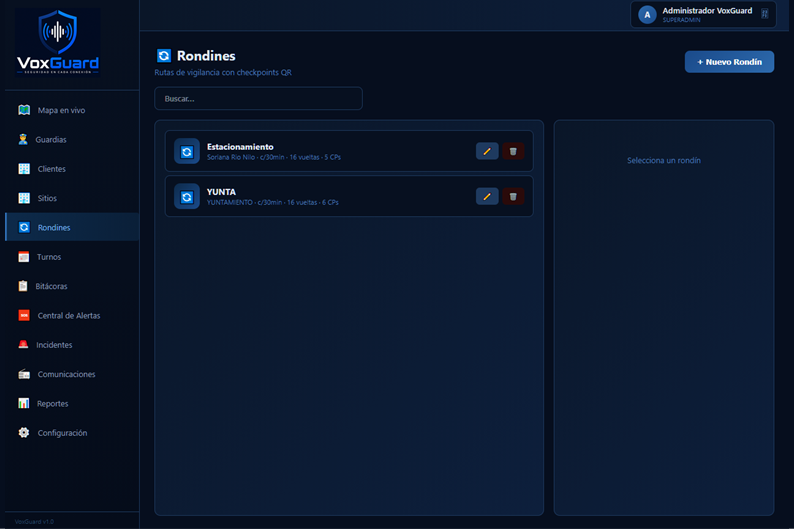Edit the YUNTA rondín with pencil icon
This screenshot has width=794, height=529.
coord(487,196)
